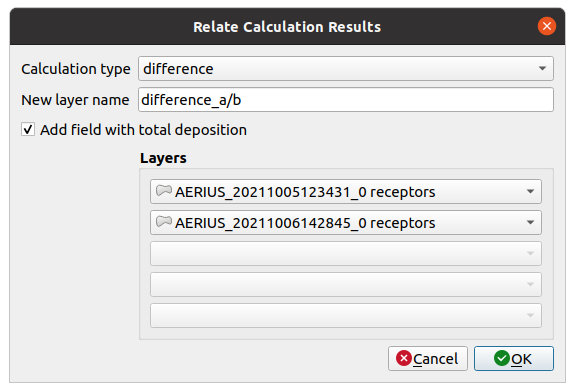Open the third empty layer dropdown

pos(345,253)
